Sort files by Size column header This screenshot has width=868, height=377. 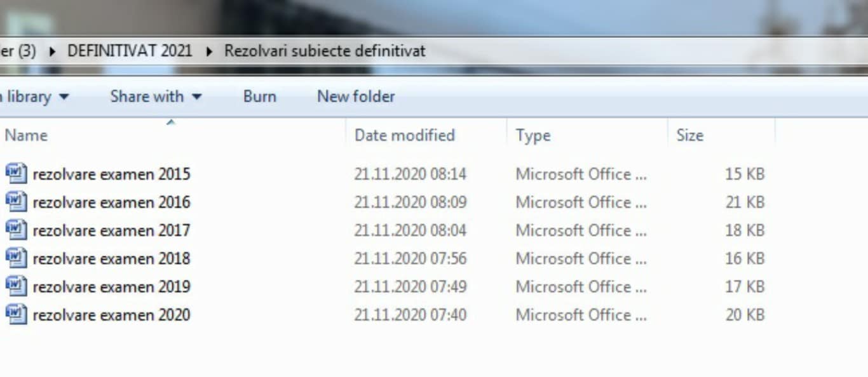[x=689, y=135]
